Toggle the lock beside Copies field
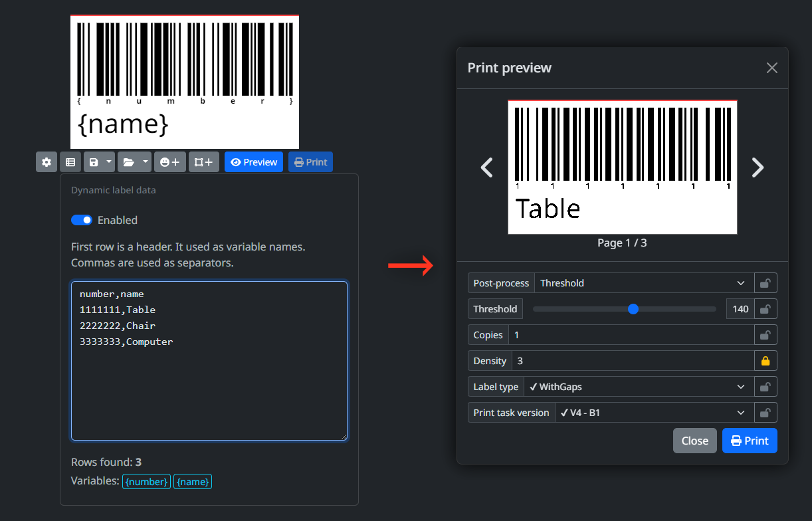The height and width of the screenshot is (521, 812). pos(765,335)
